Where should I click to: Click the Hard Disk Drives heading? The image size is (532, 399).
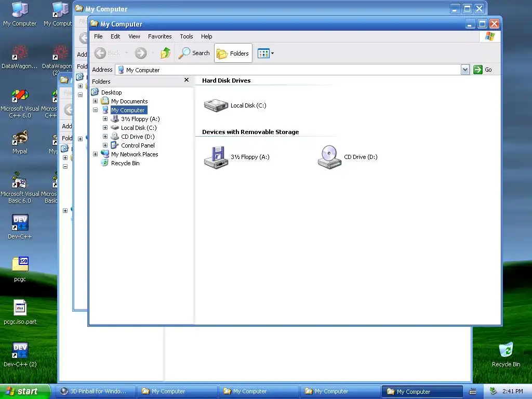click(x=227, y=81)
